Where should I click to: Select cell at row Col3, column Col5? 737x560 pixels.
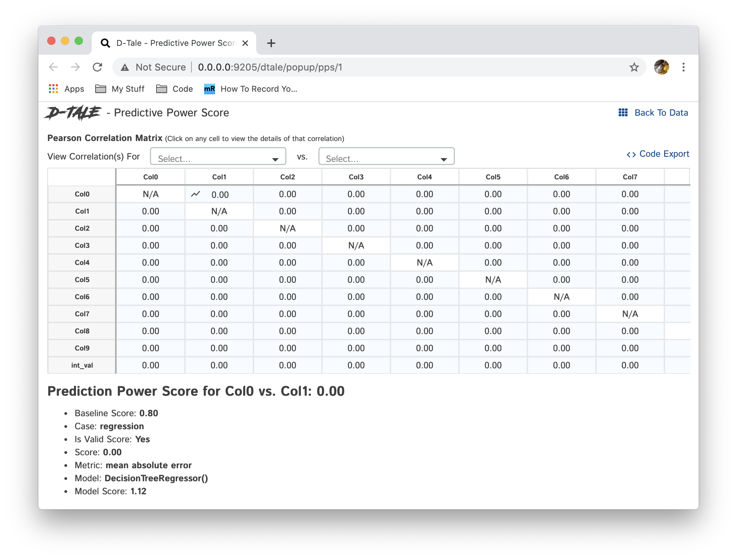click(493, 245)
